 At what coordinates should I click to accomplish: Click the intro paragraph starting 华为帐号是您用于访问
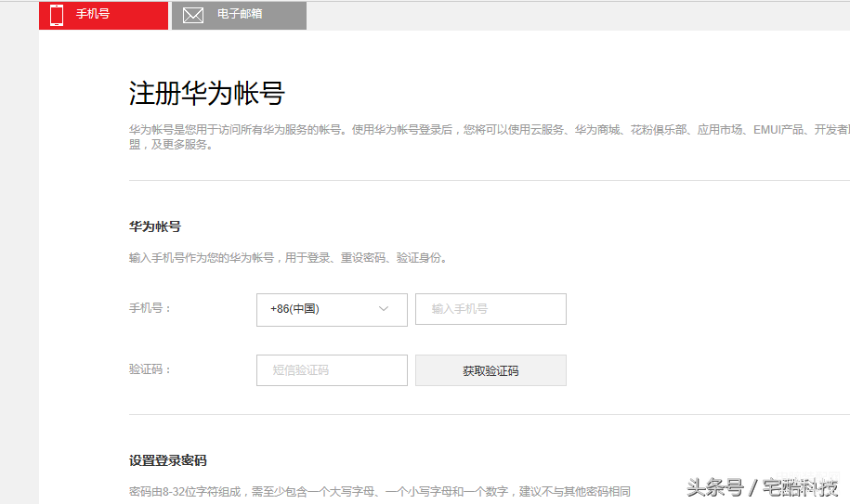(489, 137)
